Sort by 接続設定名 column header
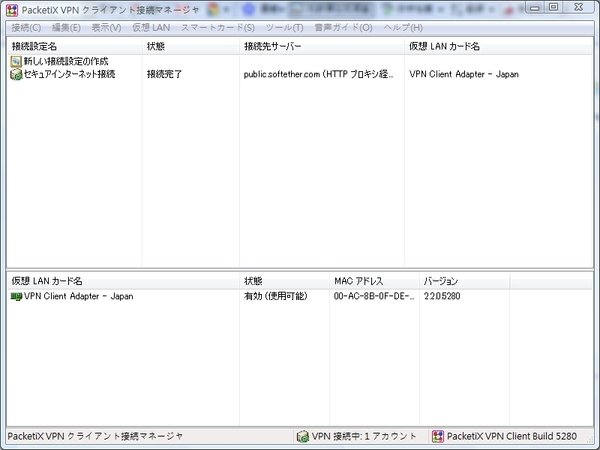 tap(74, 46)
